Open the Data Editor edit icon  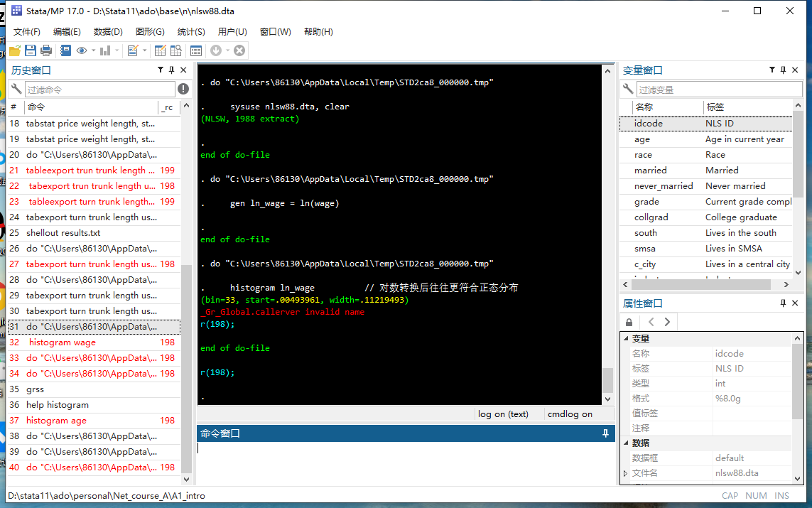point(160,50)
